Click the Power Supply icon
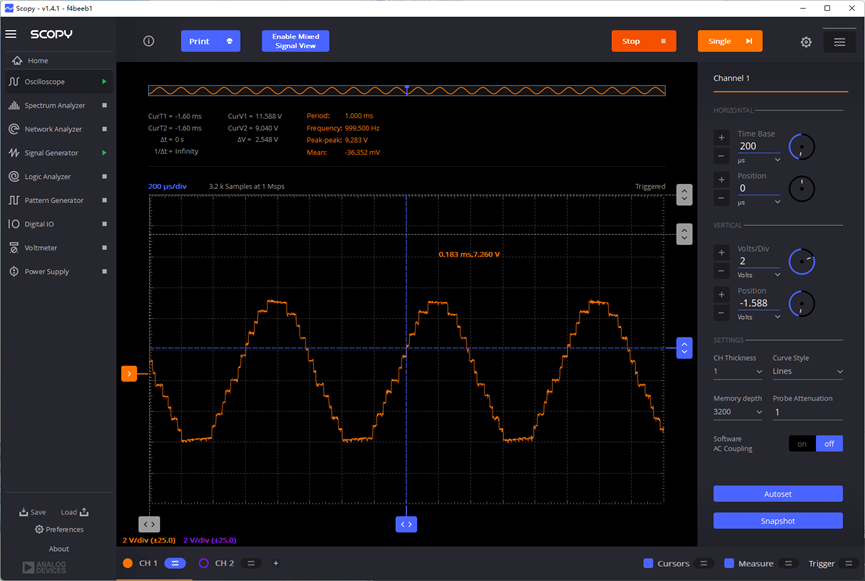The height and width of the screenshot is (581, 865). click(x=14, y=271)
